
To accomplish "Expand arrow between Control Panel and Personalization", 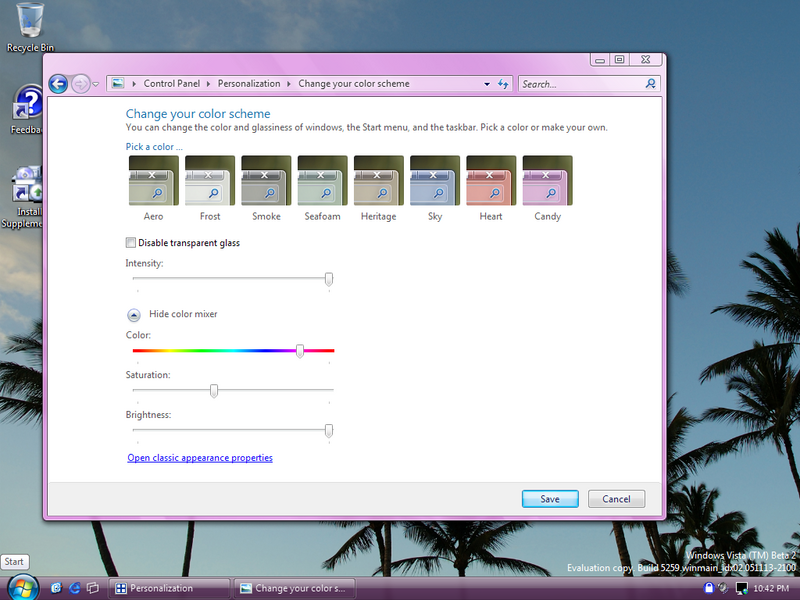I will (x=208, y=84).
